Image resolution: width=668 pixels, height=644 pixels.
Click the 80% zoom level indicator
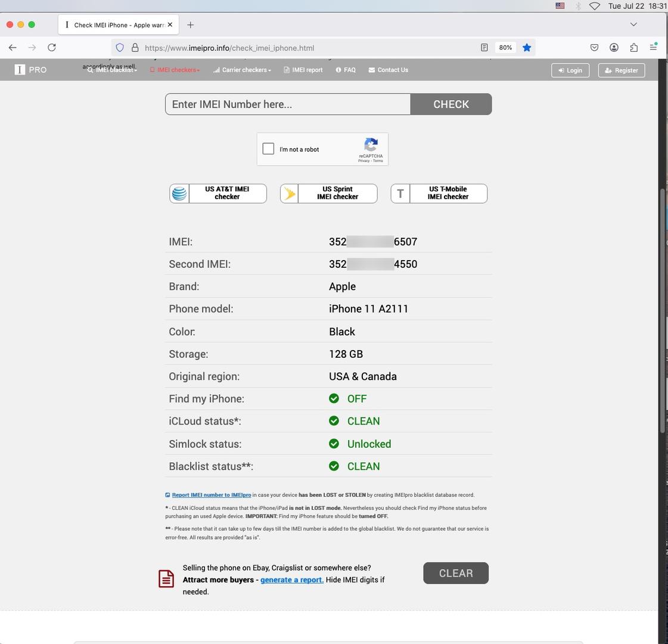tap(505, 48)
